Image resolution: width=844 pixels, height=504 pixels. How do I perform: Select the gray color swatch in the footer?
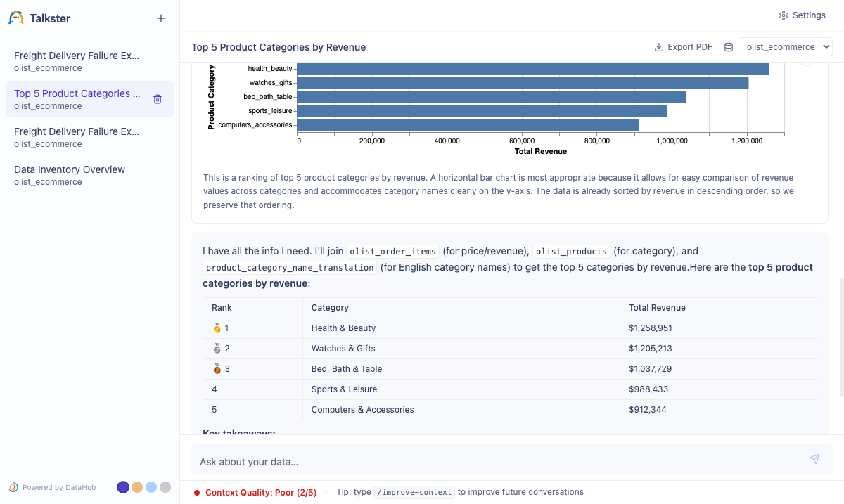165,486
